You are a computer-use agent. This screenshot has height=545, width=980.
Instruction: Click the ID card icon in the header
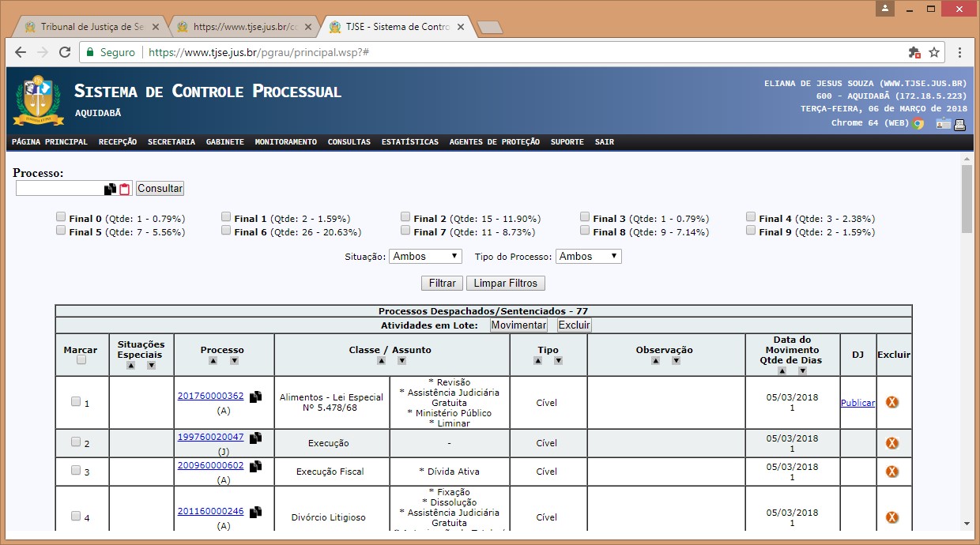[943, 124]
